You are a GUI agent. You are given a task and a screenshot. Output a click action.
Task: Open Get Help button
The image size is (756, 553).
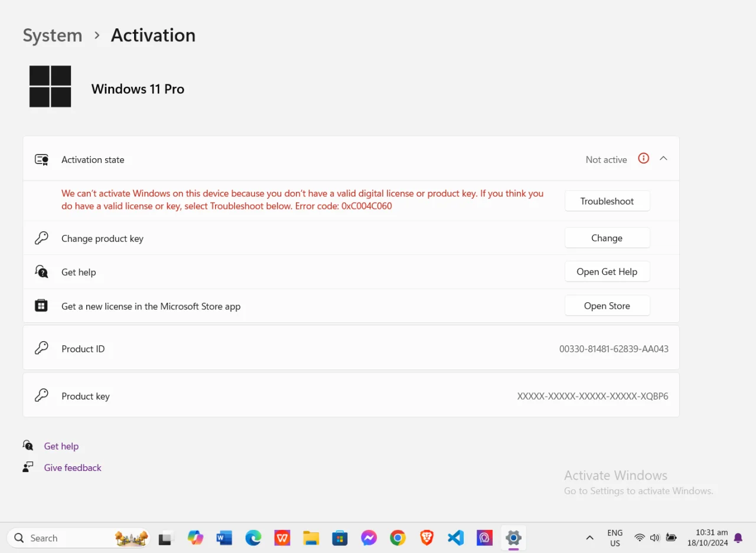point(607,271)
